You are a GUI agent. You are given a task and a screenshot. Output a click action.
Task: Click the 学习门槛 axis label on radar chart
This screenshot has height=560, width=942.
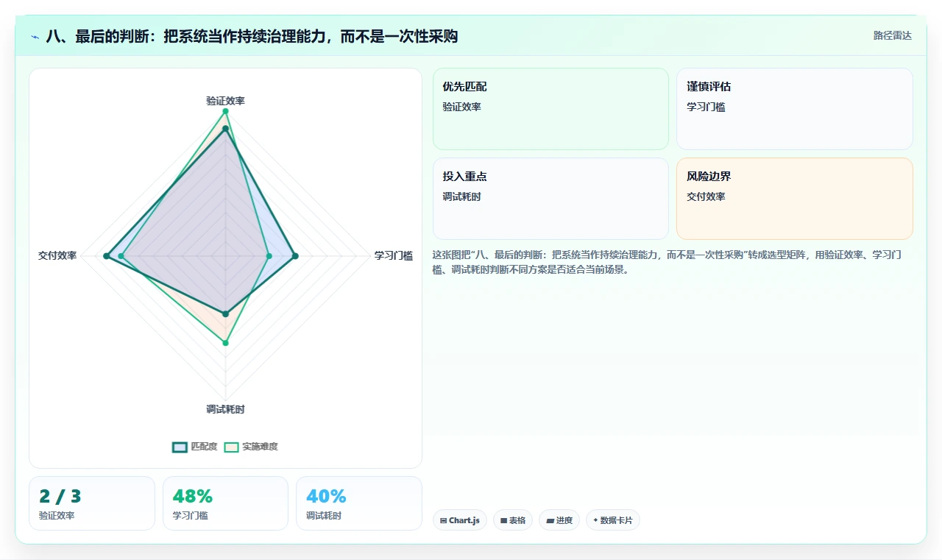[x=394, y=256]
